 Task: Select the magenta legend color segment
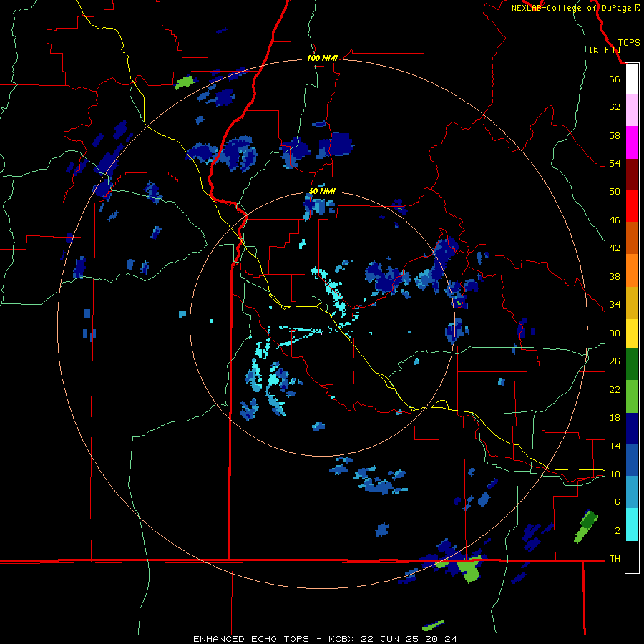[x=632, y=142]
